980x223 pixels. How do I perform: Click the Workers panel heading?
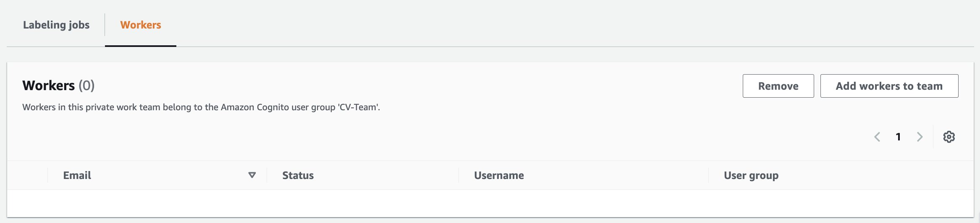tap(49, 86)
